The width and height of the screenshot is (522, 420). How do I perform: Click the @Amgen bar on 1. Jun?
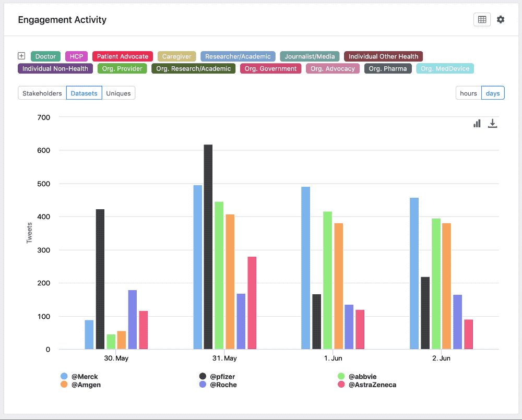339,286
